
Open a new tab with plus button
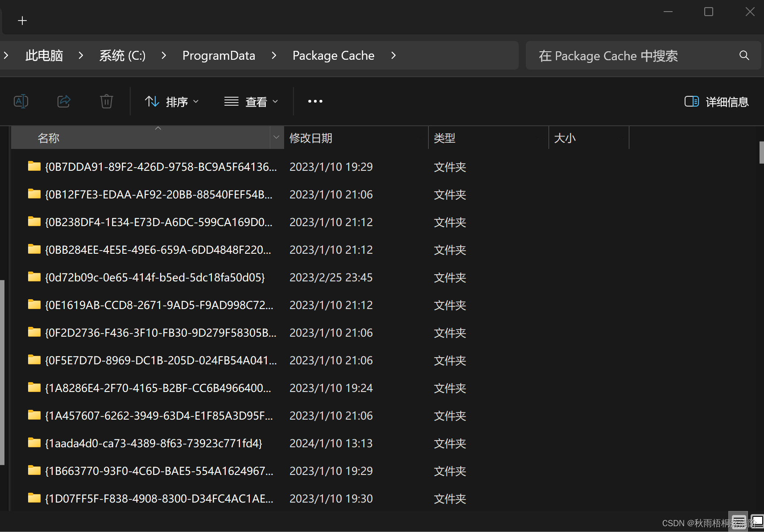(x=22, y=21)
